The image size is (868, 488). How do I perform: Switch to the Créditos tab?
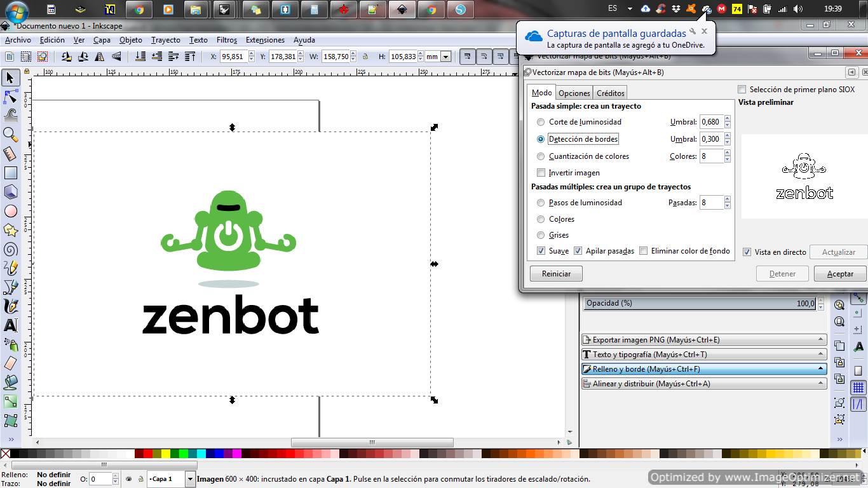click(610, 93)
